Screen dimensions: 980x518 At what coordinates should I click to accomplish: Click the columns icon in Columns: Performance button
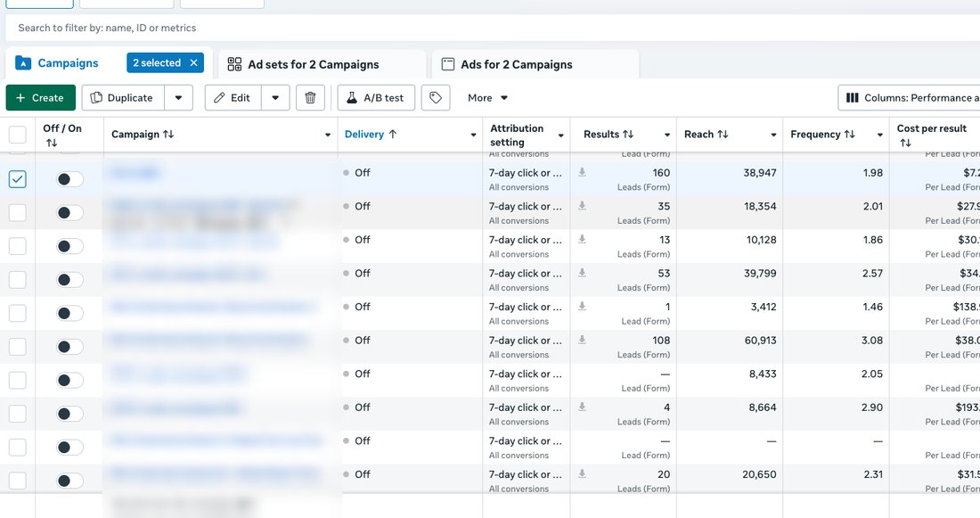coord(852,97)
